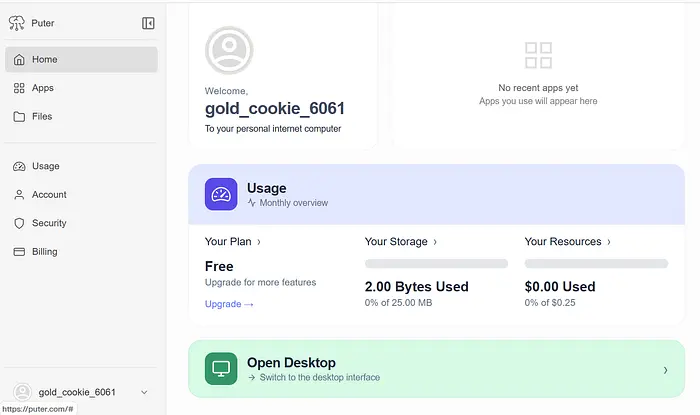This screenshot has height=415, width=700.
Task: Click the Account person icon in sidebar
Action: tap(19, 195)
